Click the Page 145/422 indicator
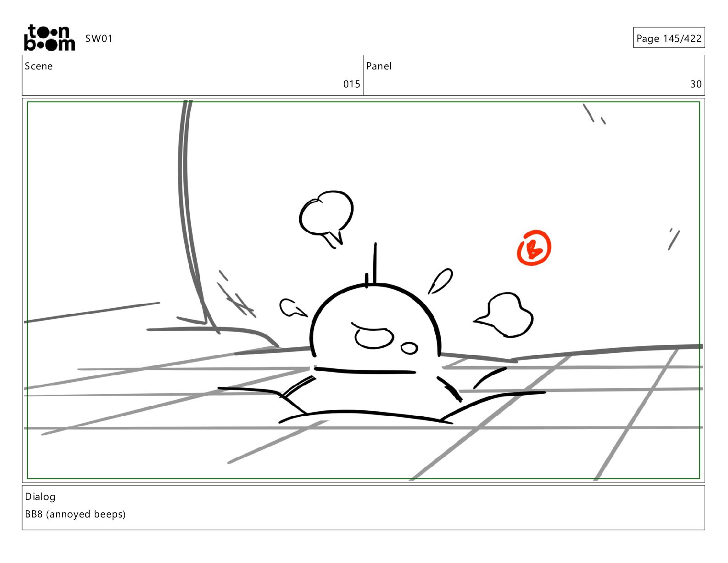The image size is (728, 563). pos(669,38)
